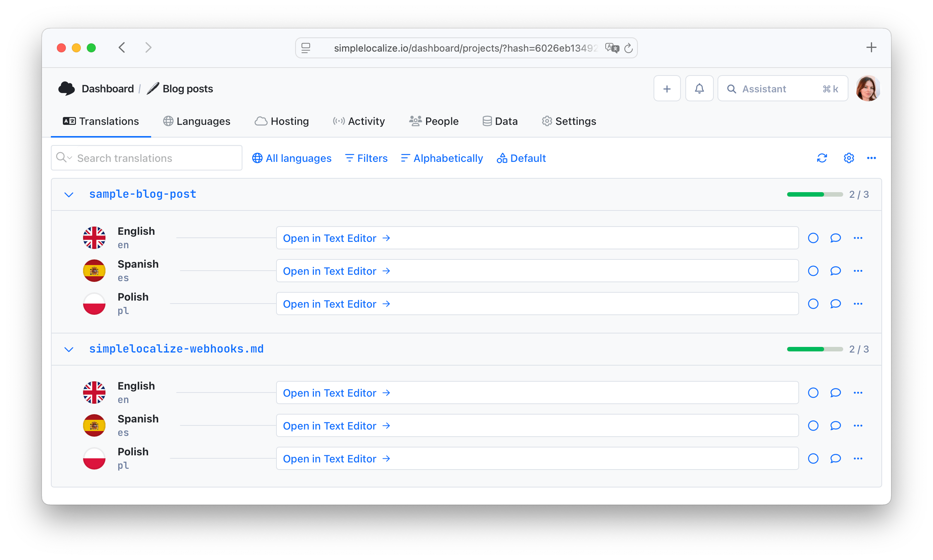Go forward in browser history
The image size is (933, 560).
point(149,47)
